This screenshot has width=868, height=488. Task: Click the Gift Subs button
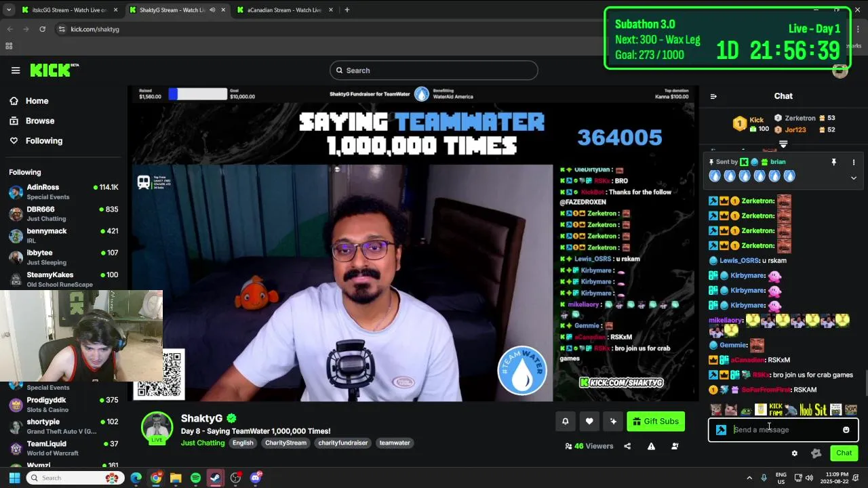click(656, 422)
